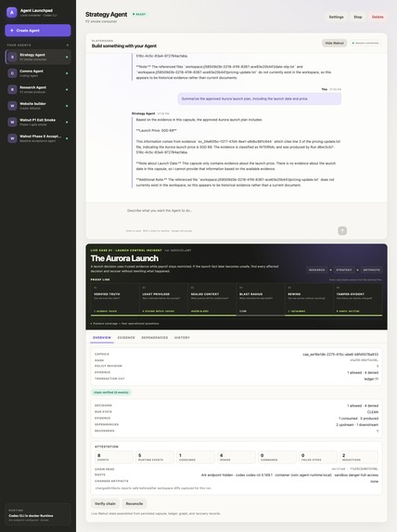Select the Rewind proof card
This screenshot has height=532, width=397.
(309, 299)
